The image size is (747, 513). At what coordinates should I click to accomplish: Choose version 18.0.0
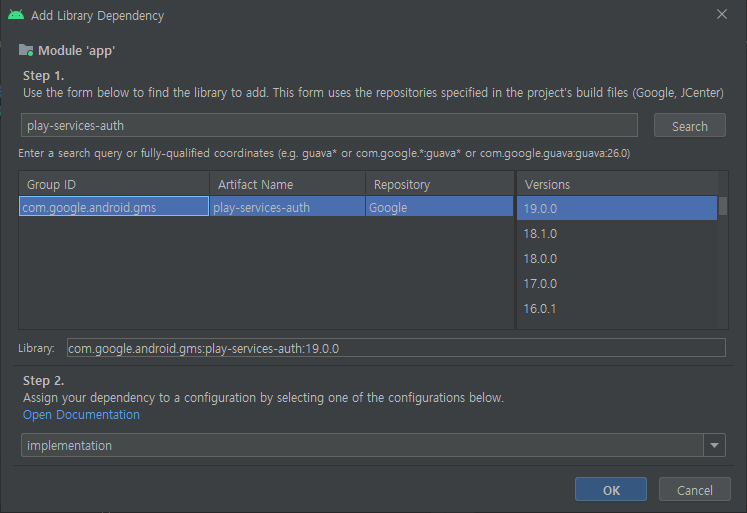617,259
